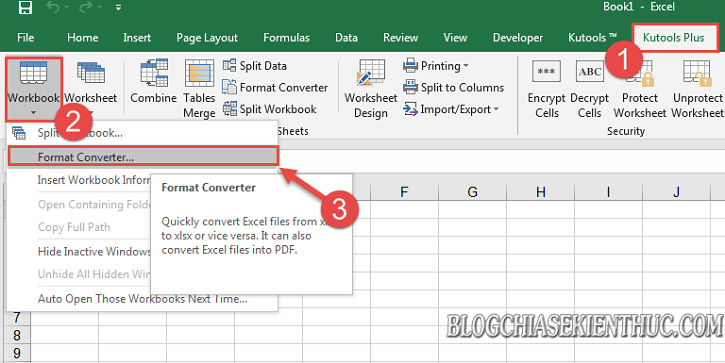
Task: Go to the Formulas tab
Action: coord(286,37)
